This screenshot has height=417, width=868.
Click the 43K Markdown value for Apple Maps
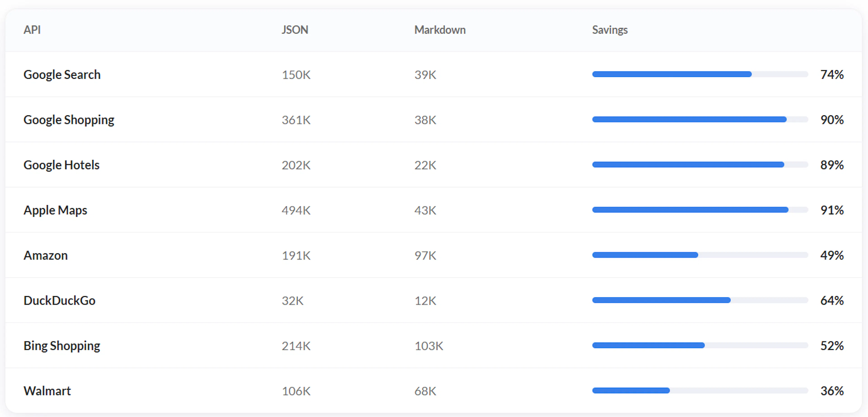click(425, 210)
